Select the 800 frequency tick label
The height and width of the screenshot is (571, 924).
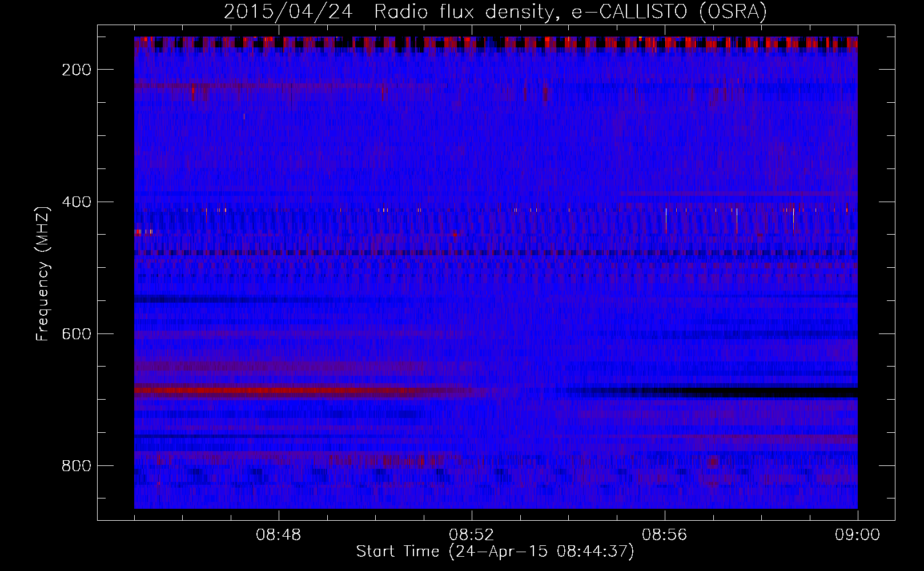click(x=76, y=465)
